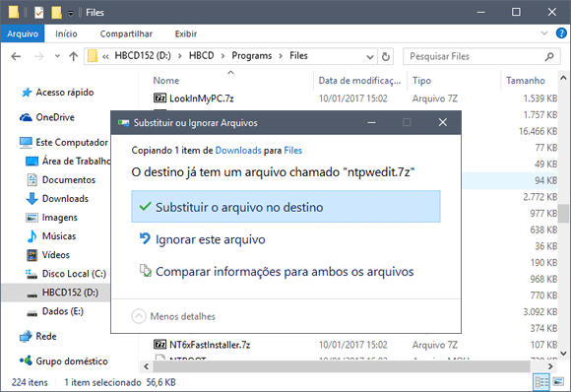Switch to large thumbnails view icon

[558, 382]
